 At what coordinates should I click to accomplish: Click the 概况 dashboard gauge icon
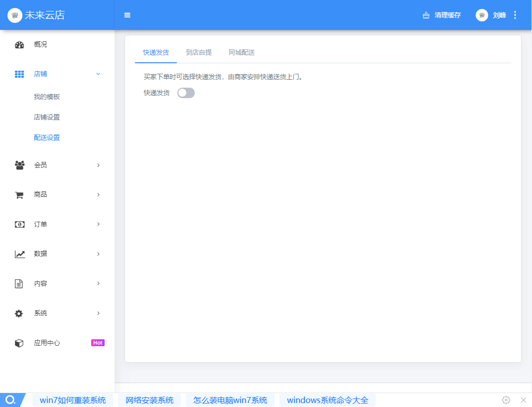click(x=19, y=45)
